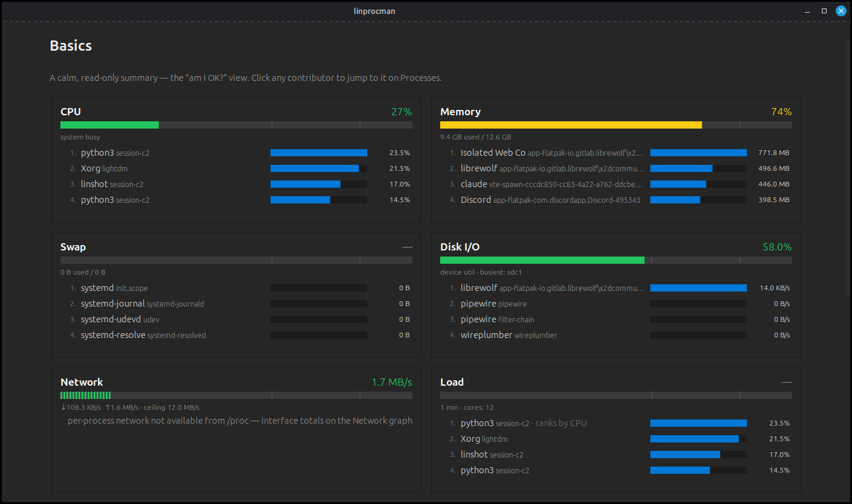Image resolution: width=852 pixels, height=504 pixels.
Task: Select linshot session-c2 row in CPU card
Action: [236, 184]
